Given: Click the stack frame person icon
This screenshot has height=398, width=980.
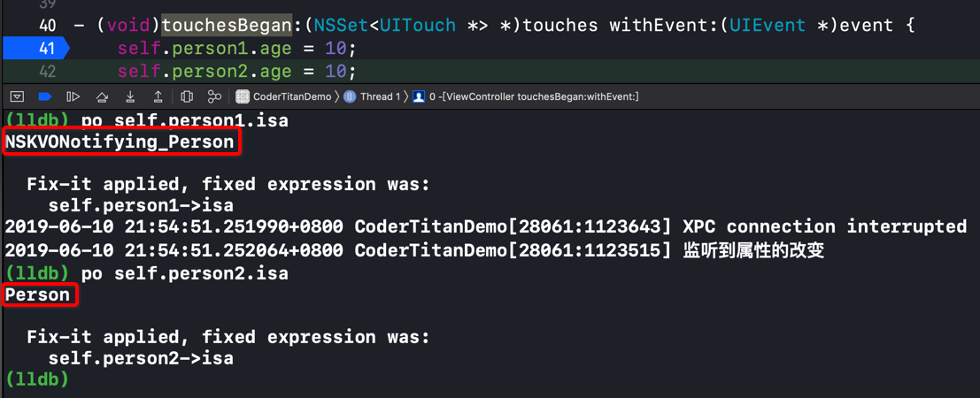Looking at the screenshot, I should point(419,96).
